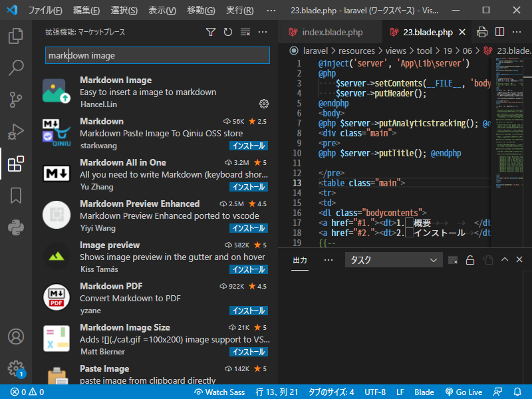The image size is (532, 399).
Task: Open the Bookmarks view in activity bar
Action: [16, 196]
